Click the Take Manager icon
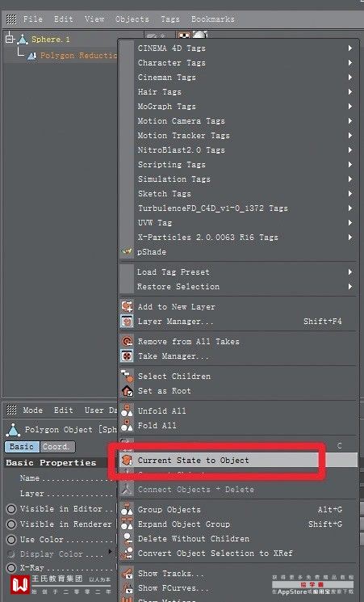Screen dimensions: 364x602 coord(127,356)
